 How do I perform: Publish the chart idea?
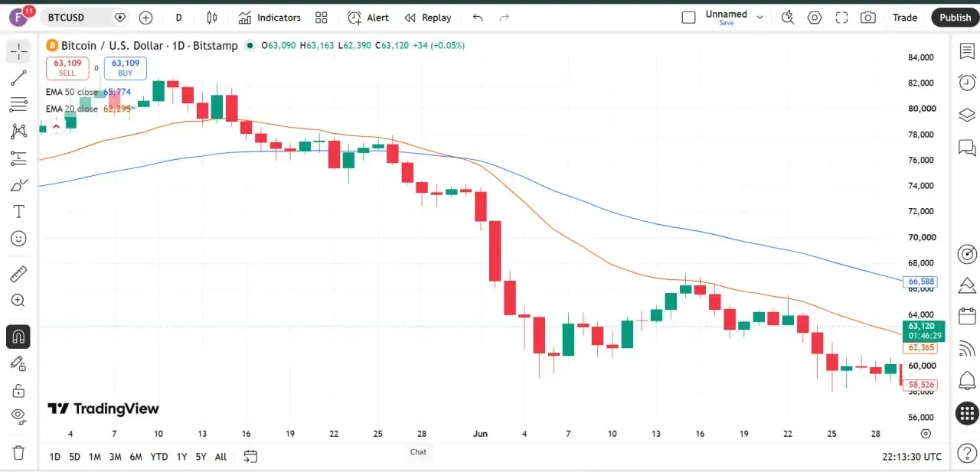955,17
